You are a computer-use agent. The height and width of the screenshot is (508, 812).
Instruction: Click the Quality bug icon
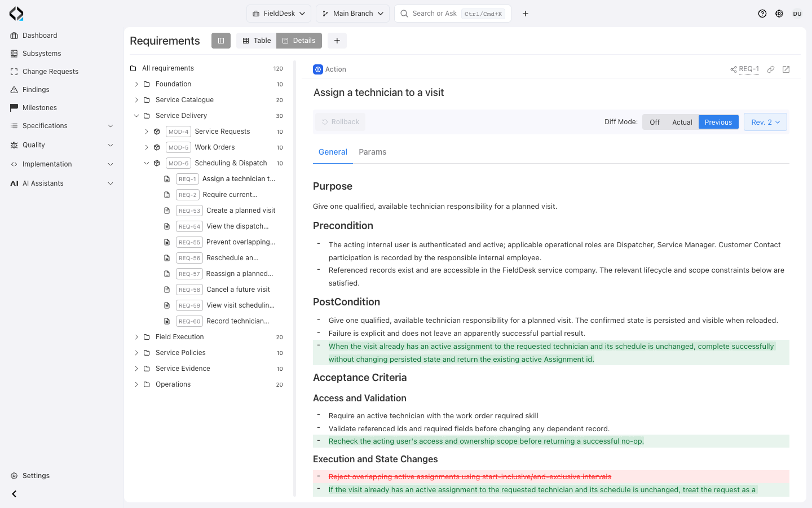click(14, 145)
